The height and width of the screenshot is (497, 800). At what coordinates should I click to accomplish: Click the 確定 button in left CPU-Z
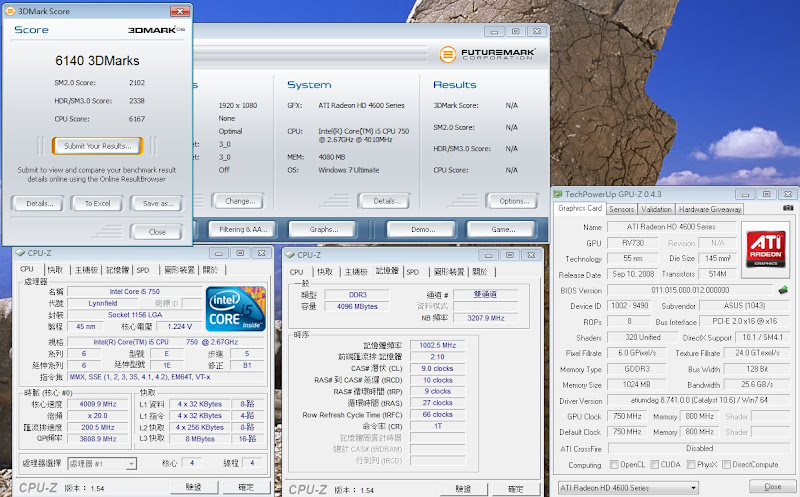click(246, 487)
